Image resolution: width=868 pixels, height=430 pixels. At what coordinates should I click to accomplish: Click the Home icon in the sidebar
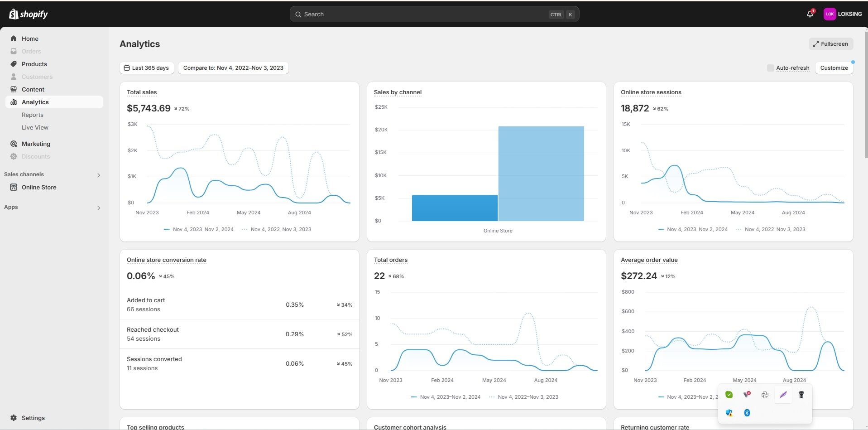click(x=14, y=39)
